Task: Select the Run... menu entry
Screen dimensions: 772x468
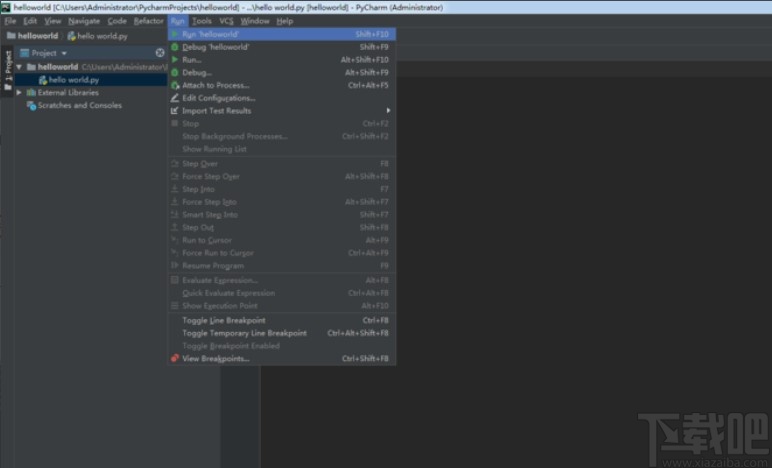Action: click(282, 60)
